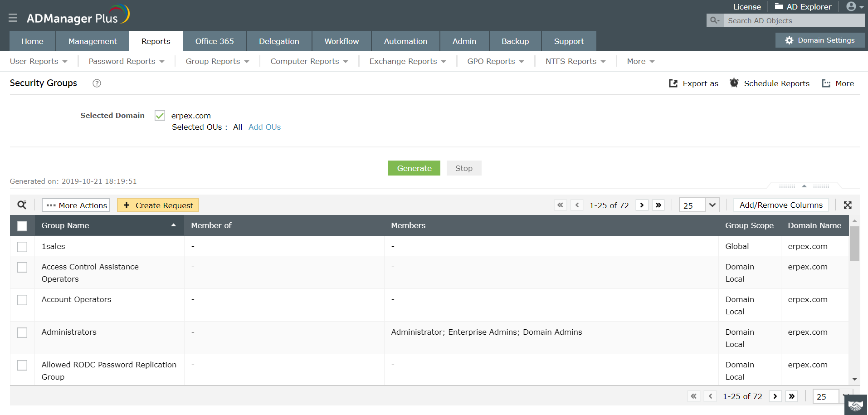The height and width of the screenshot is (415, 868).
Task: Sort by Group Name ascending arrow
Action: [173, 225]
